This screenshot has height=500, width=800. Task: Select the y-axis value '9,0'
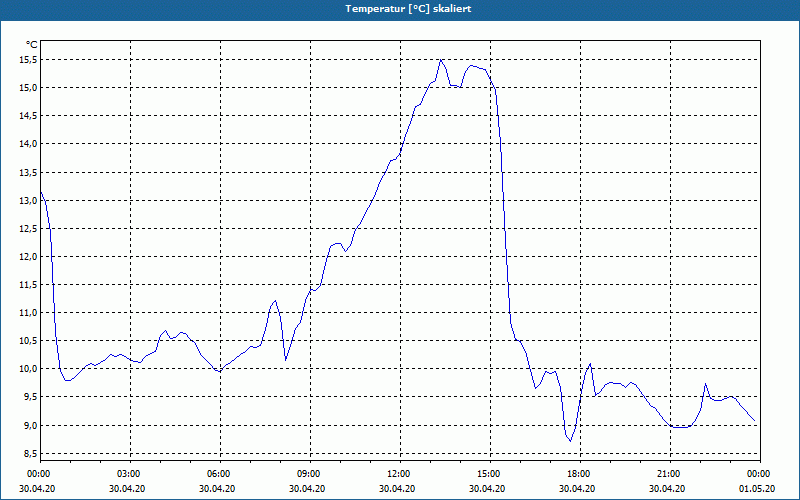click(x=31, y=426)
